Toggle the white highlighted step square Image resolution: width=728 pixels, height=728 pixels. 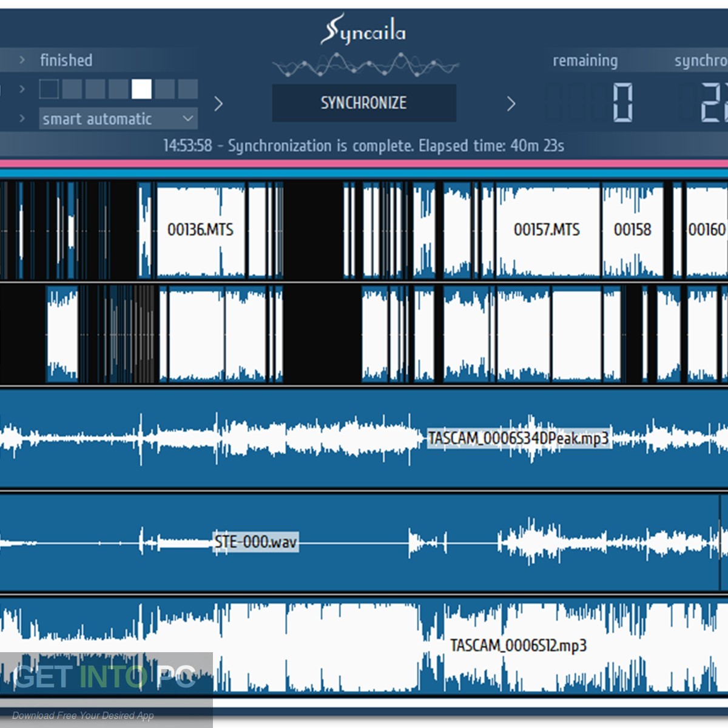click(x=143, y=90)
